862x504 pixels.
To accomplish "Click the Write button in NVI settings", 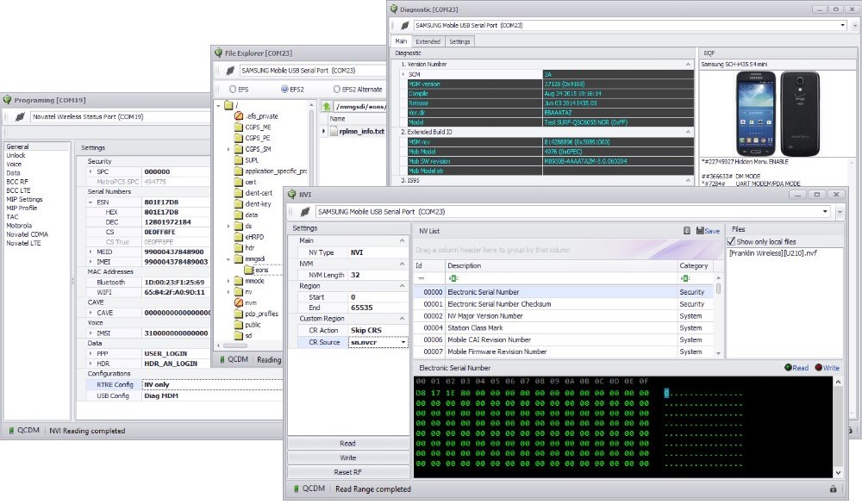I will (348, 457).
